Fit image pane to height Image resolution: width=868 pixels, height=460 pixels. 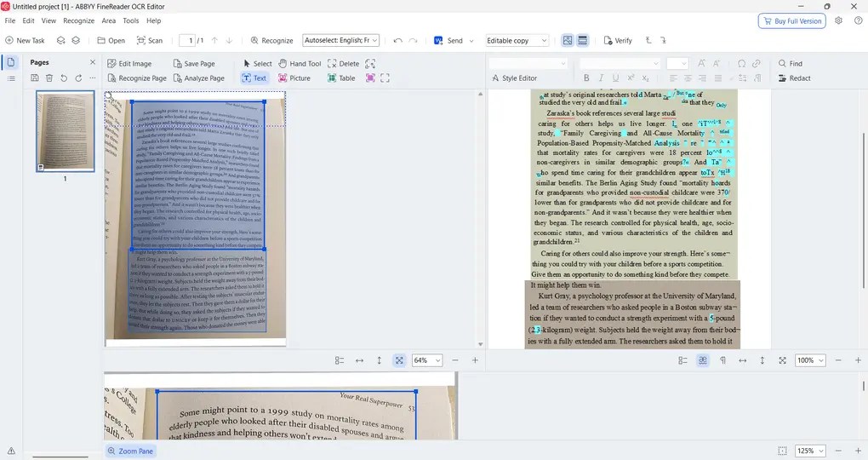[x=380, y=360]
